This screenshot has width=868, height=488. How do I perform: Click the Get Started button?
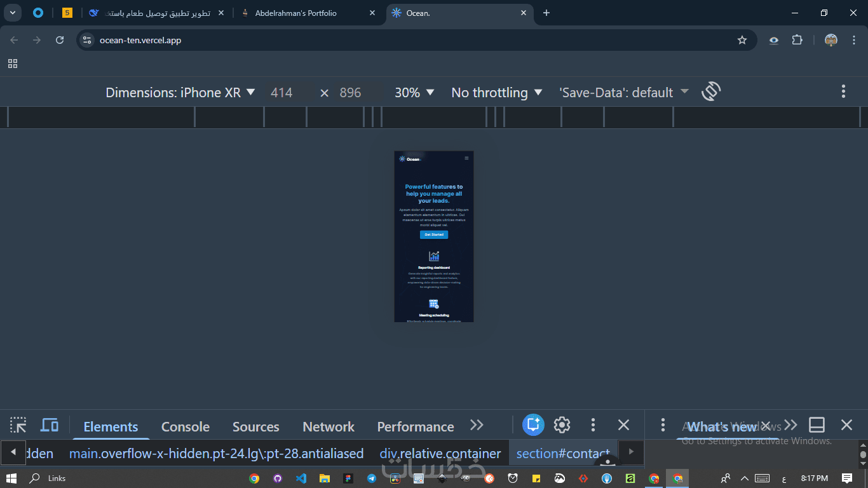coord(434,234)
